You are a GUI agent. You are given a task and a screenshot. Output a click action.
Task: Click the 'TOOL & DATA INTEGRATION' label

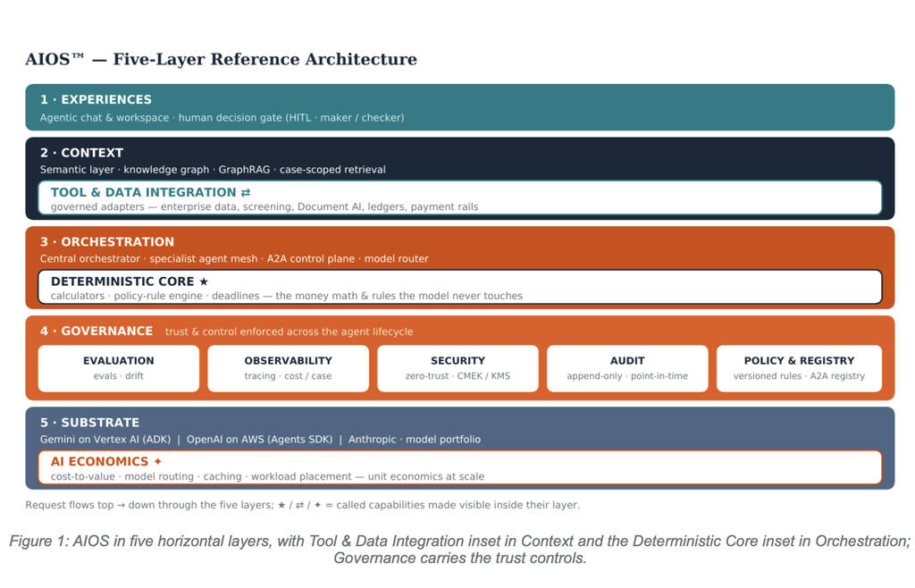pos(144,192)
